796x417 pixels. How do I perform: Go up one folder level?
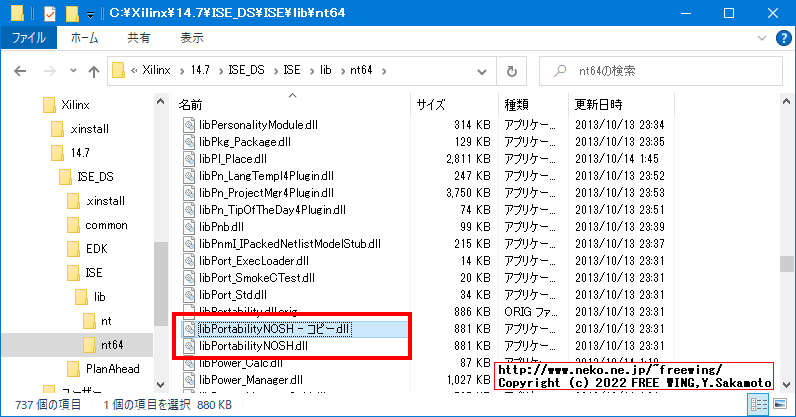[94, 71]
